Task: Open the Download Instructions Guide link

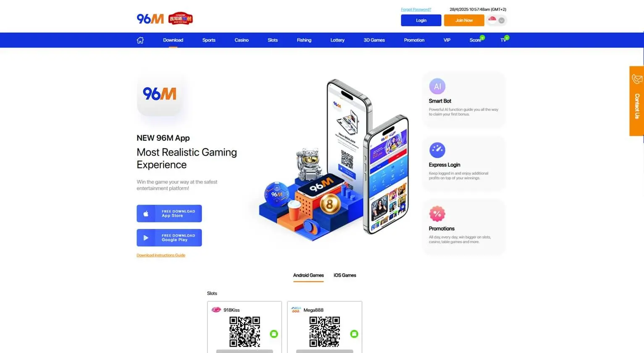Action: coord(161,255)
